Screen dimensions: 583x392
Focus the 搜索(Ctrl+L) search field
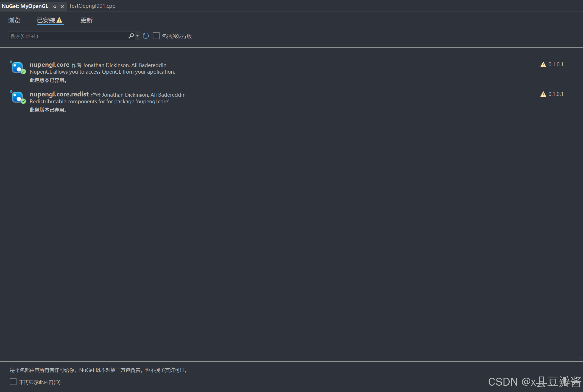pos(69,36)
